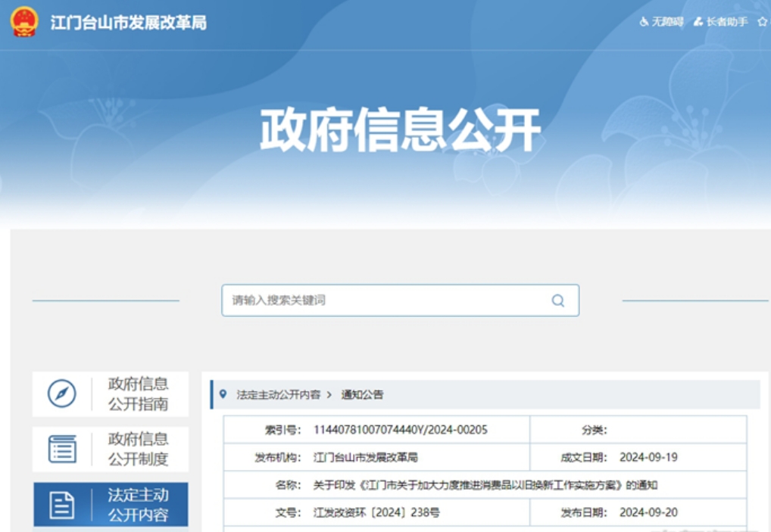Viewport: 771px width, 532px height.
Task: Click the 分类 label
Action: [x=594, y=430]
